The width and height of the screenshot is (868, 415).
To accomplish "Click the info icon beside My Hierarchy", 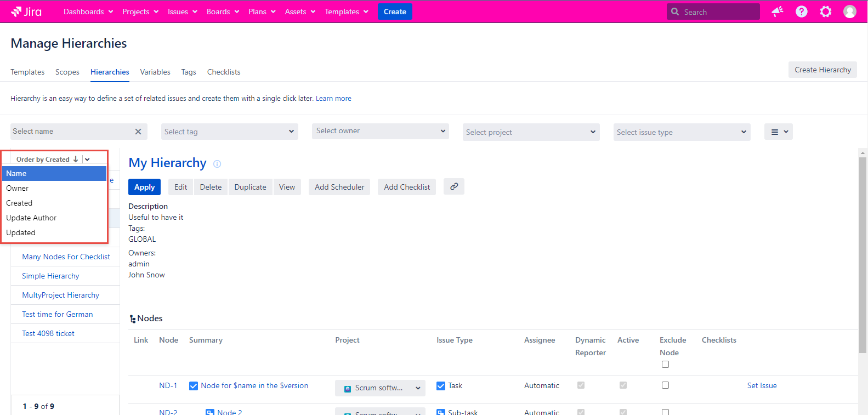I will click(x=217, y=164).
